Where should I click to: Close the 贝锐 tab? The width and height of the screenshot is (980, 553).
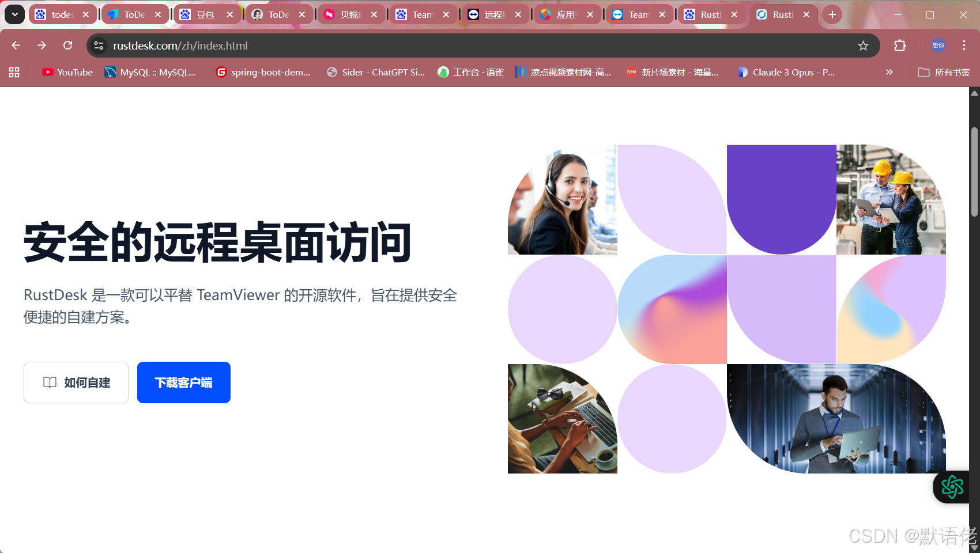click(374, 14)
